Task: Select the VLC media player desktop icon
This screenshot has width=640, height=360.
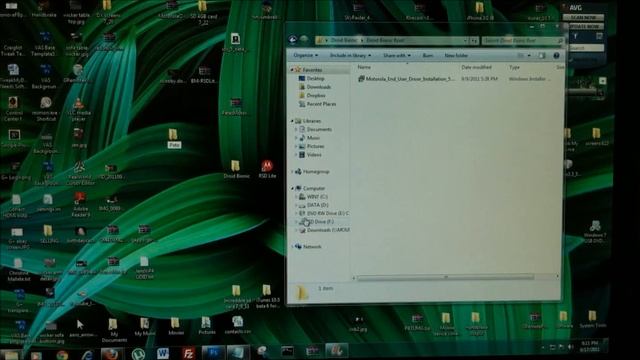Action: [78, 109]
